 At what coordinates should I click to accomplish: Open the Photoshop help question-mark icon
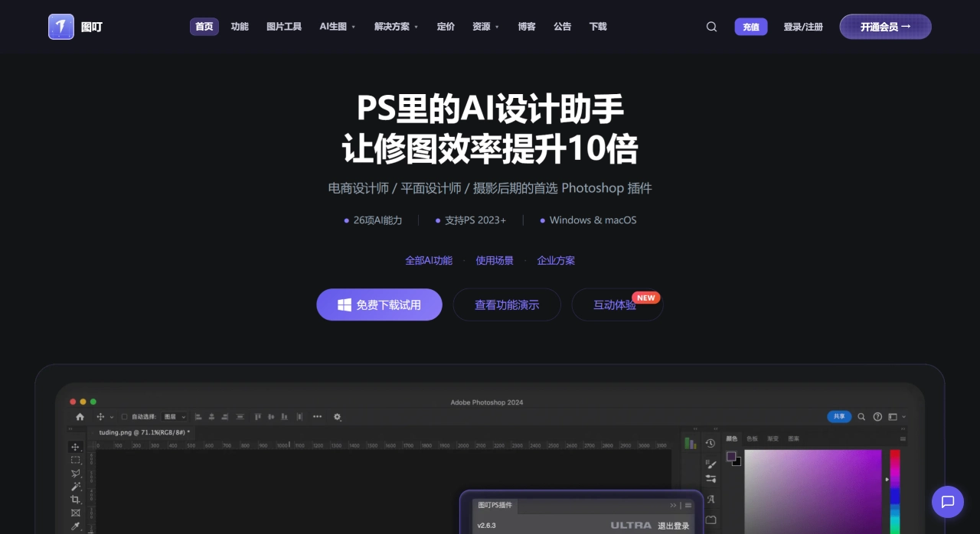coord(877,417)
